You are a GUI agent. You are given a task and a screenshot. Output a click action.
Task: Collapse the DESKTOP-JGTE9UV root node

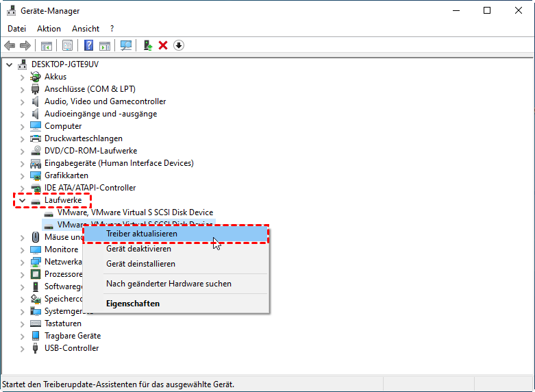pyautogui.click(x=9, y=64)
